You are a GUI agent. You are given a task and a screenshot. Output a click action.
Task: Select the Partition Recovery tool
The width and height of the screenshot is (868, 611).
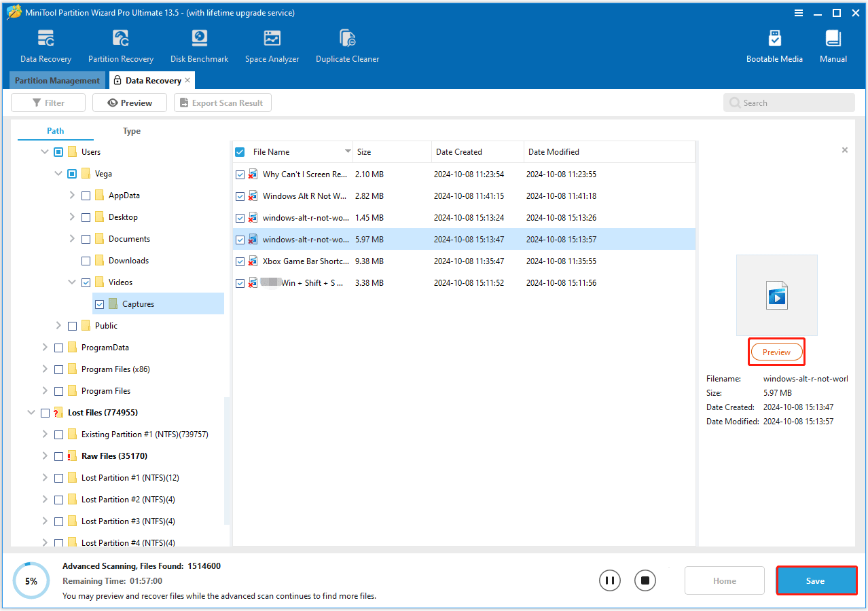point(120,45)
